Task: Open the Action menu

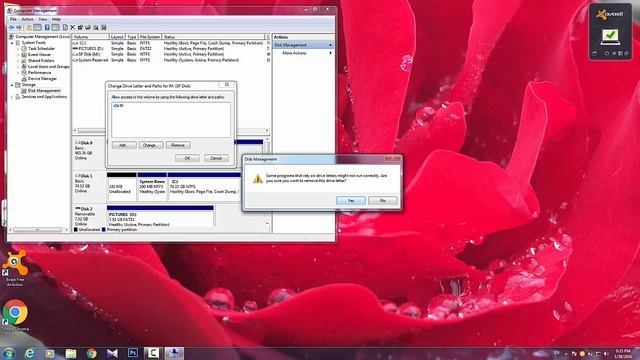Action: pyautogui.click(x=27, y=19)
